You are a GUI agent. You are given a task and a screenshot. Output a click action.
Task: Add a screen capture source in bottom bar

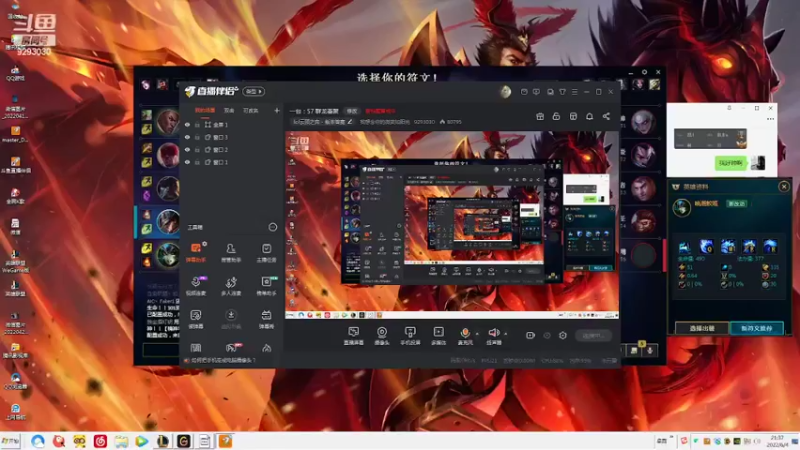[354, 336]
